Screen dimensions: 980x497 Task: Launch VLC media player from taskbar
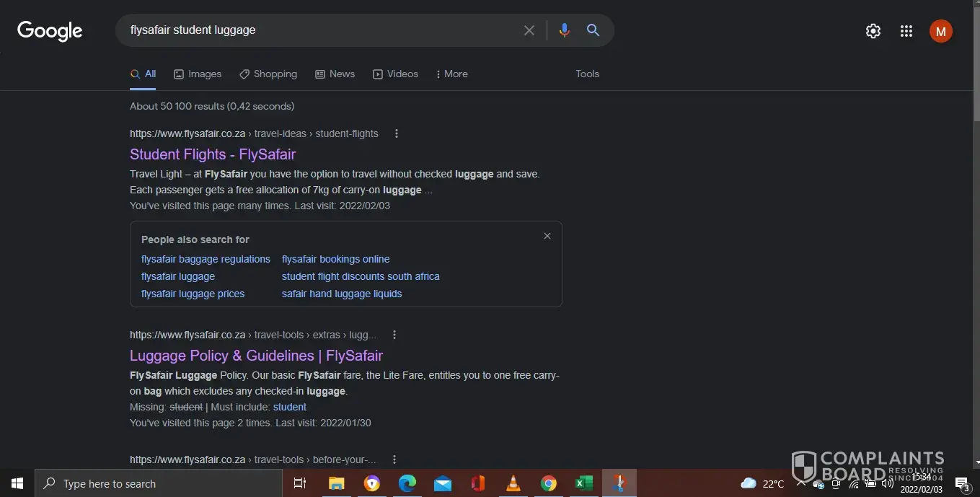(x=513, y=483)
